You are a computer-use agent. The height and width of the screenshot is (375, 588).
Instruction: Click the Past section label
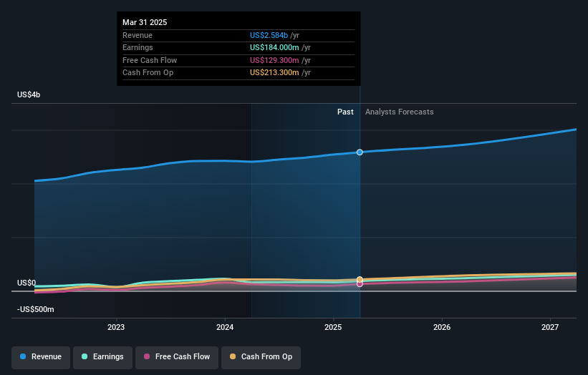coord(345,112)
